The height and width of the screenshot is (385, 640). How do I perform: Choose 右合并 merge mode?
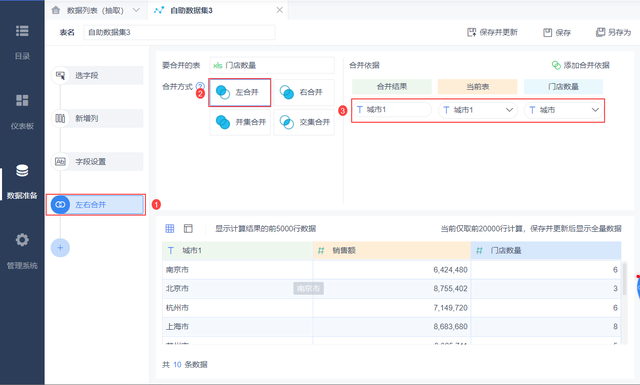(x=304, y=92)
